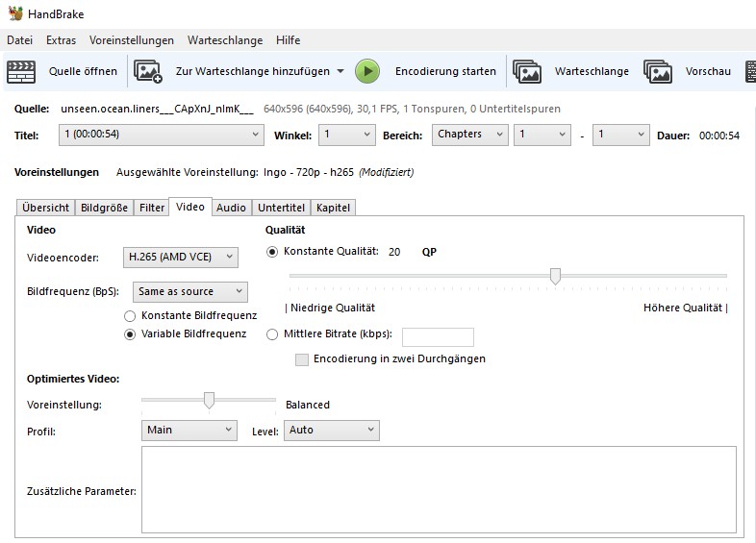This screenshot has height=543, width=756.
Task: Click the green play start icon
Action: coord(367,71)
